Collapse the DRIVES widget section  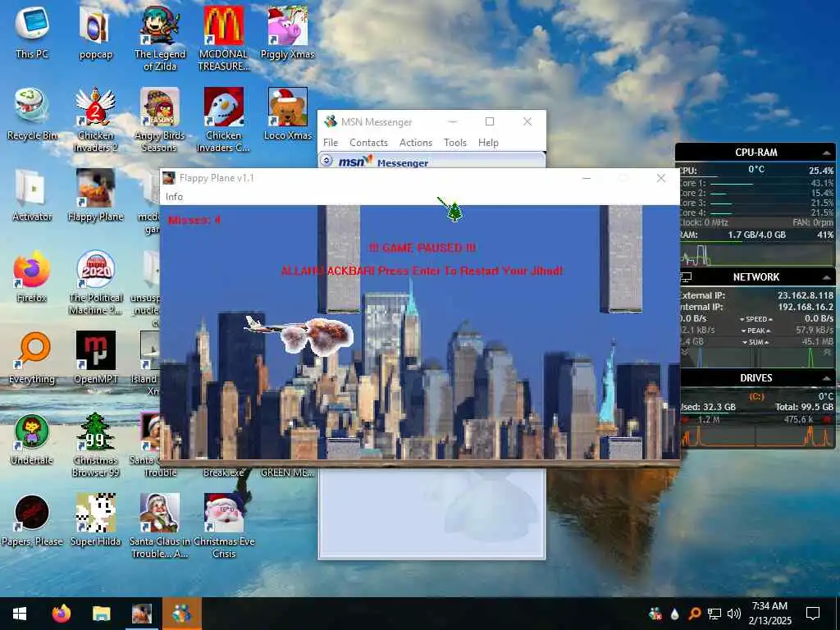[x=827, y=378]
